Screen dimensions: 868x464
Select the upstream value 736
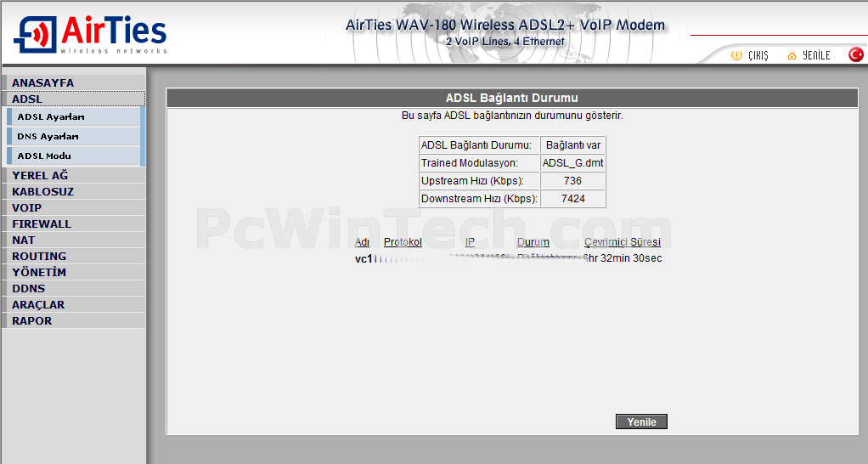pos(573,180)
